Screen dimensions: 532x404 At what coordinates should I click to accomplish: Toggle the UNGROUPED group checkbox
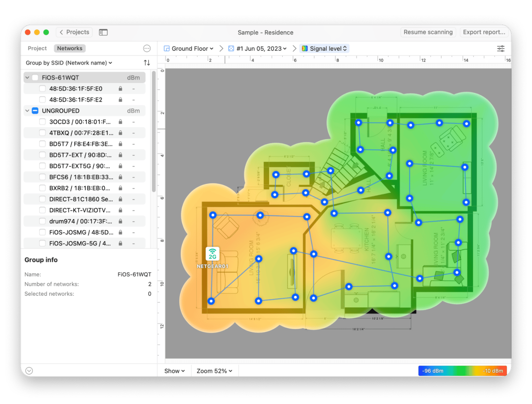35,111
